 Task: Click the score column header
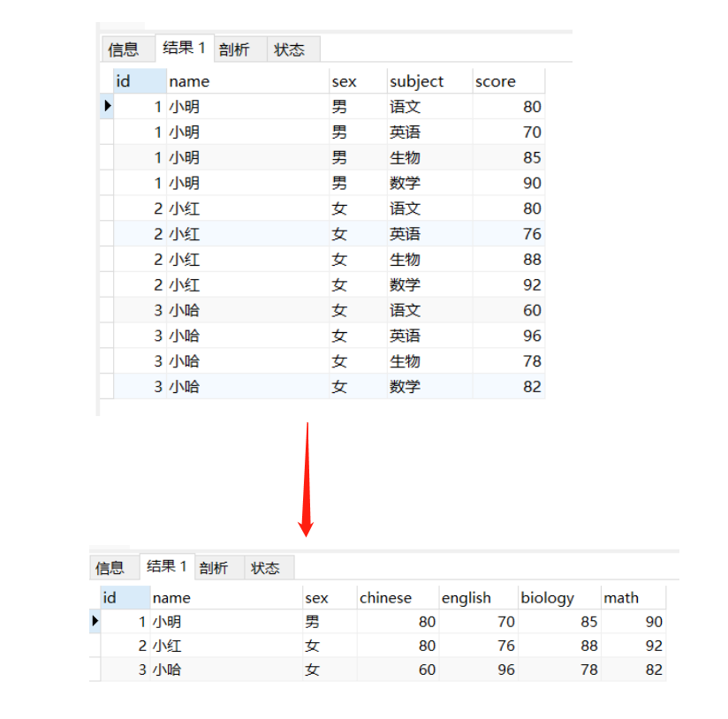click(508, 81)
